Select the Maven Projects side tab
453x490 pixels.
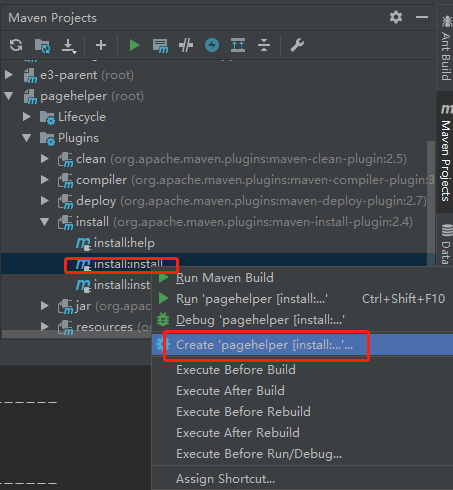coord(446,153)
